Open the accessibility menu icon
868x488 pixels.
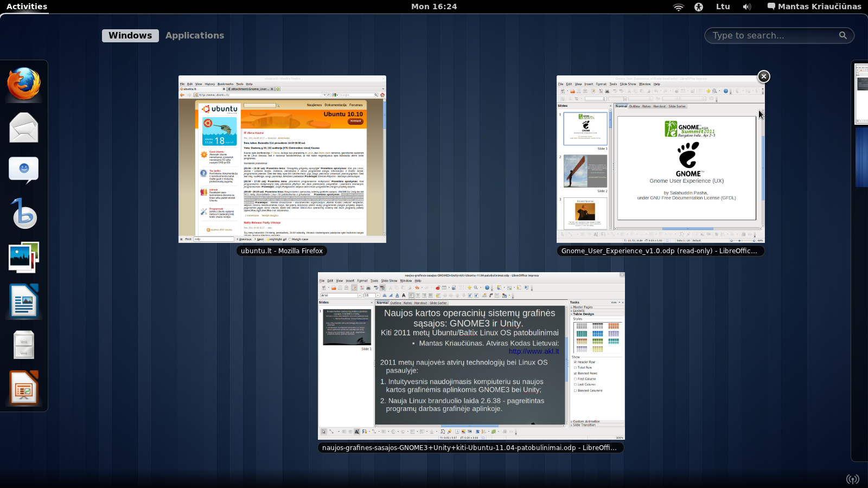tap(699, 7)
